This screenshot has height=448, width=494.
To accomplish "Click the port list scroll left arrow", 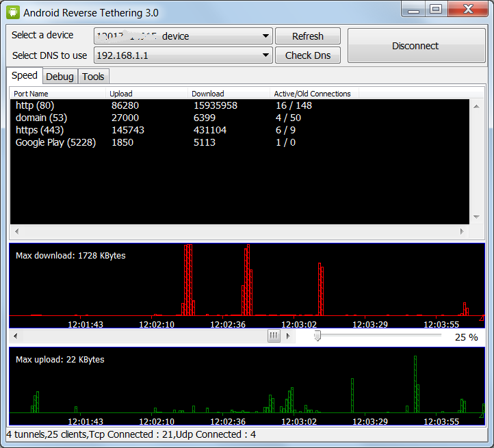I will (x=16, y=232).
